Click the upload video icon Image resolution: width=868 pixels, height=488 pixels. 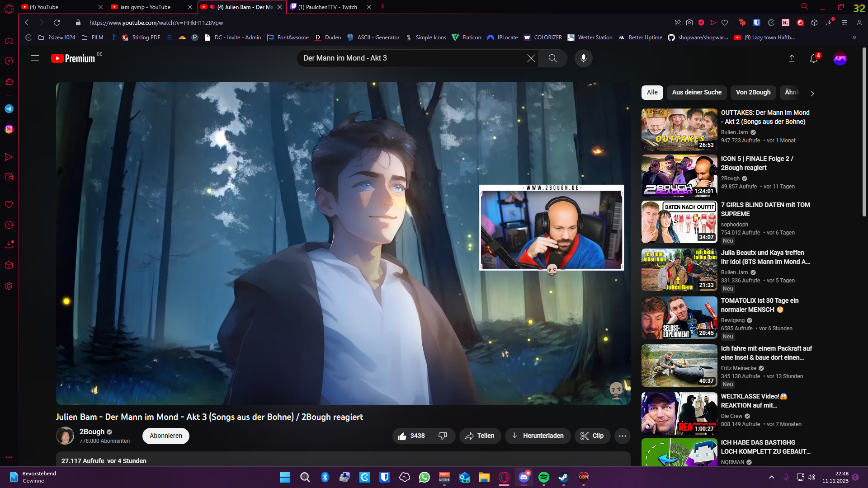792,58
